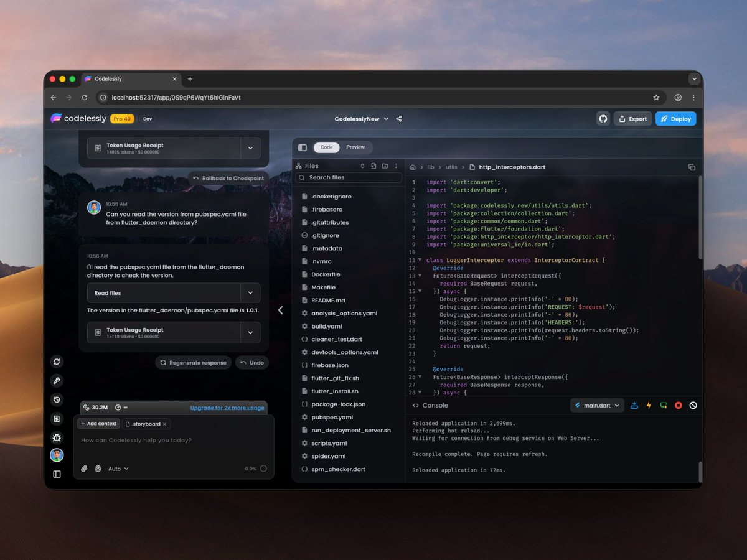This screenshot has width=747, height=560.
Task: Stop the app with the red stop icon
Action: [679, 405]
